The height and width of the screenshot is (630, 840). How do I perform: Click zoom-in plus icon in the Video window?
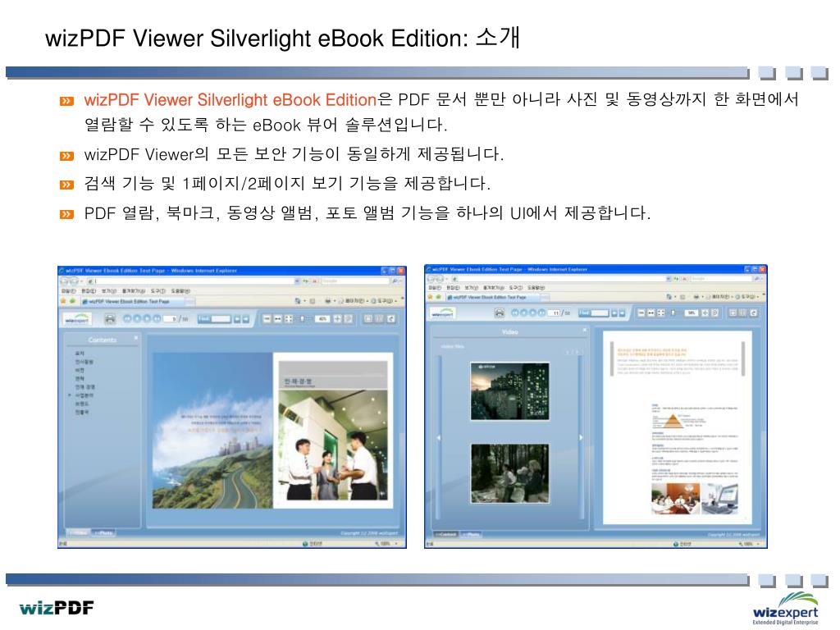[705, 313]
